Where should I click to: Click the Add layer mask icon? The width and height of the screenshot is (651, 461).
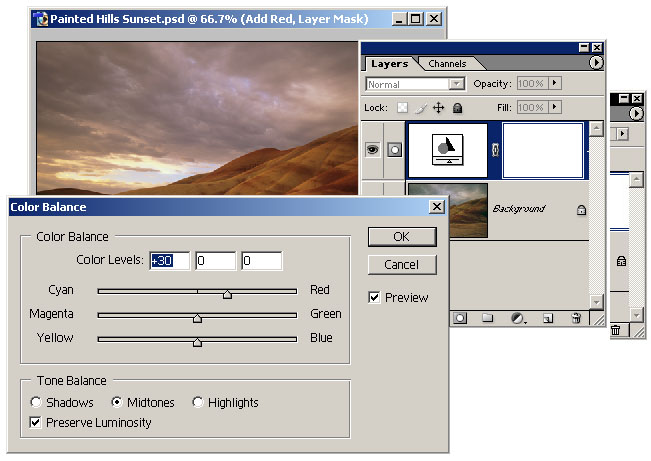(460, 319)
